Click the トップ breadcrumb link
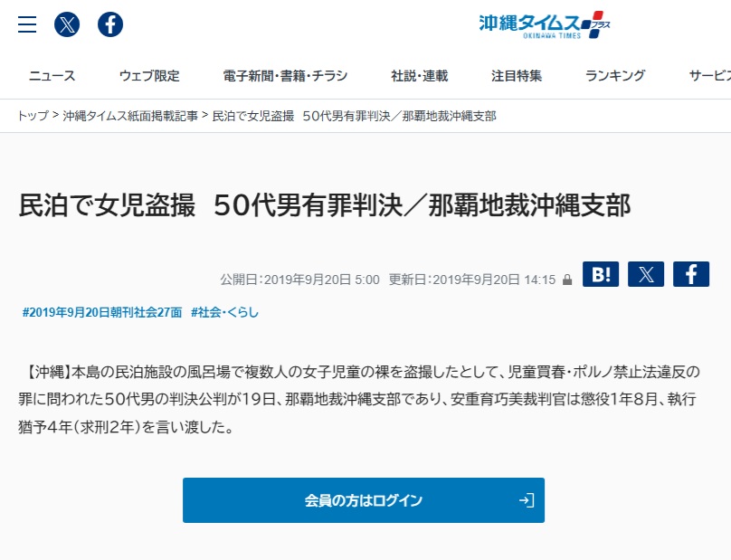731x560 pixels. coord(33,116)
